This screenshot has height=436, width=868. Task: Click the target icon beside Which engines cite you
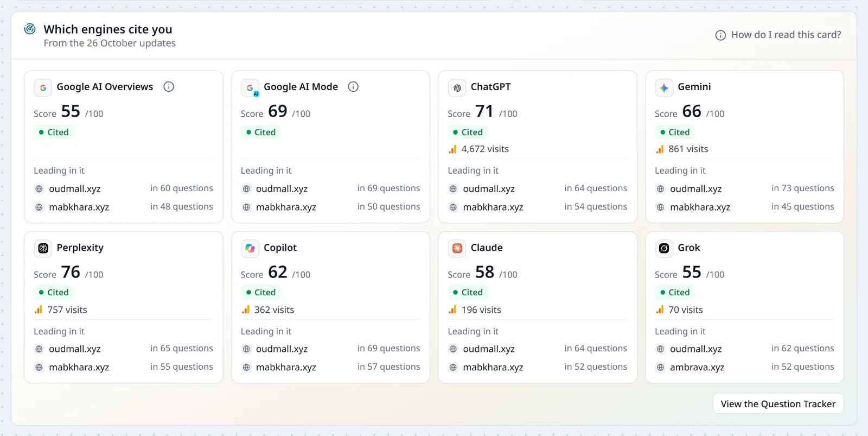(x=30, y=29)
